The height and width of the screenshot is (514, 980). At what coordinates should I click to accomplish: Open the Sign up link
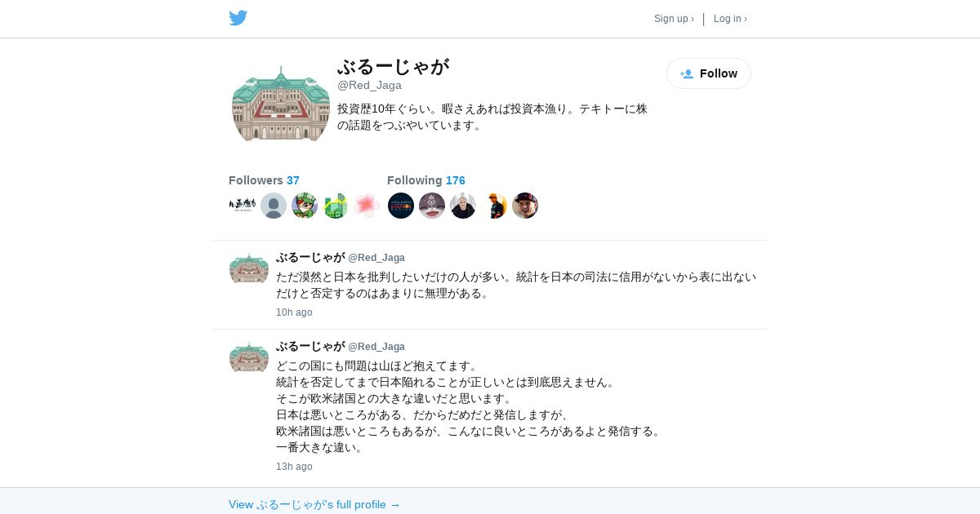(674, 19)
